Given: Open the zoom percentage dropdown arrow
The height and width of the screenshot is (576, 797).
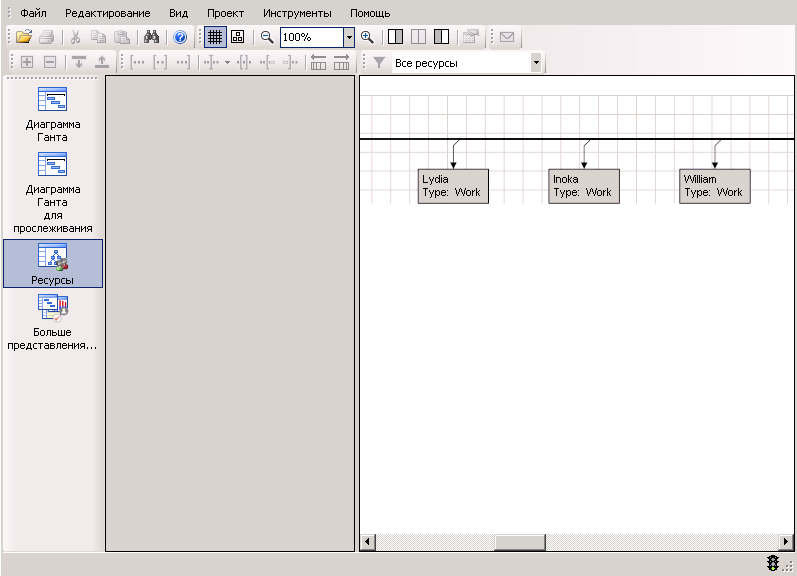Looking at the screenshot, I should (x=349, y=37).
